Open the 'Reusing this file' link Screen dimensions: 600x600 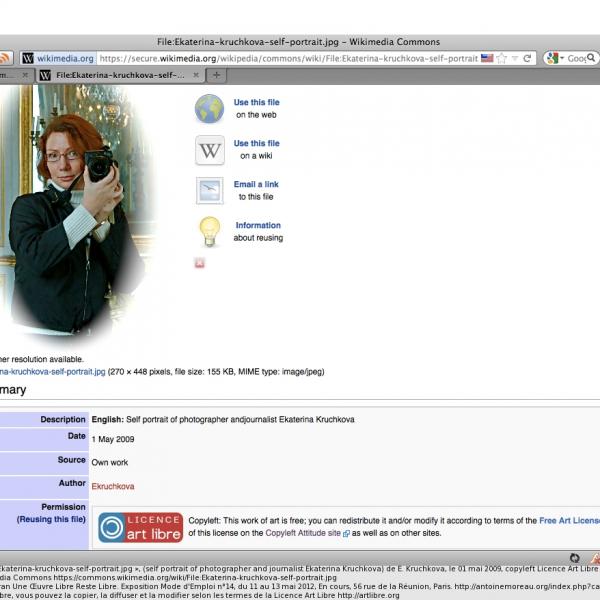(51, 519)
